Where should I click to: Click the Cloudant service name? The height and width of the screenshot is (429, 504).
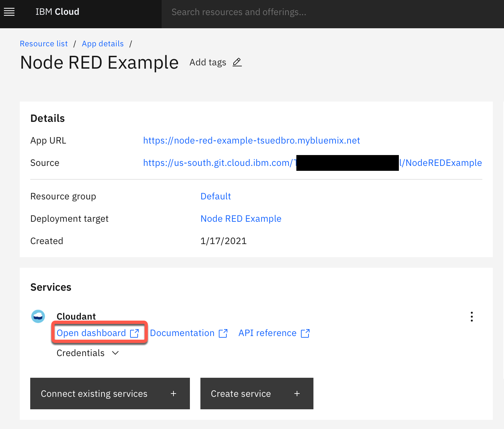coord(76,316)
